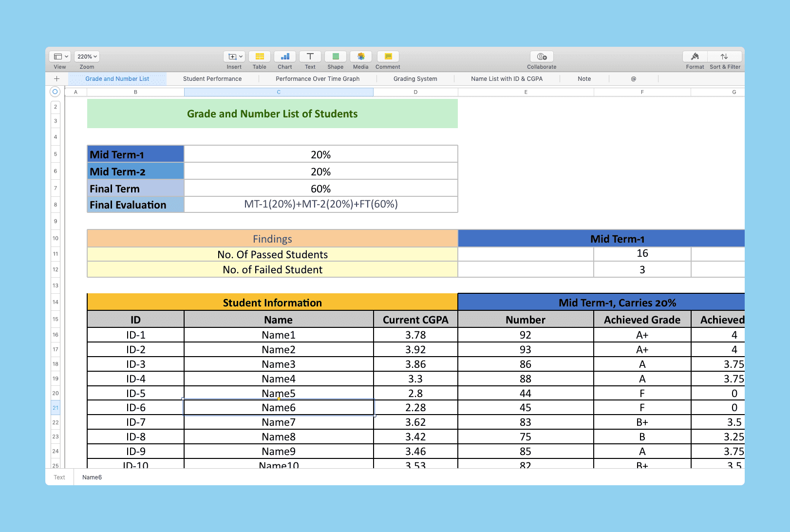Click the table select-all circle handle
790x532 pixels.
click(x=55, y=92)
